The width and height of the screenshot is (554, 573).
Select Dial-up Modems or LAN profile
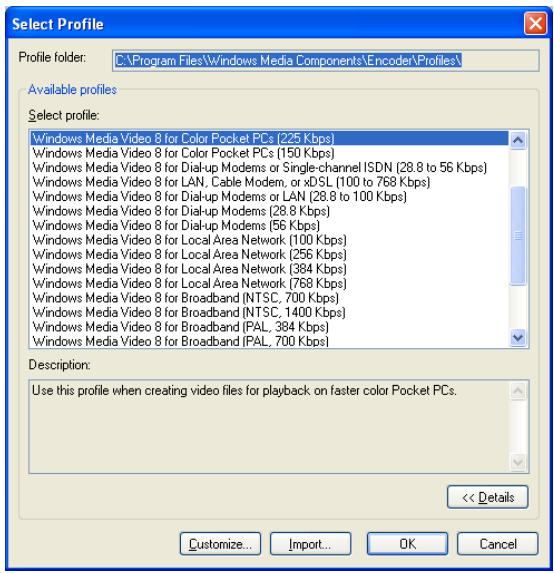[269, 197]
